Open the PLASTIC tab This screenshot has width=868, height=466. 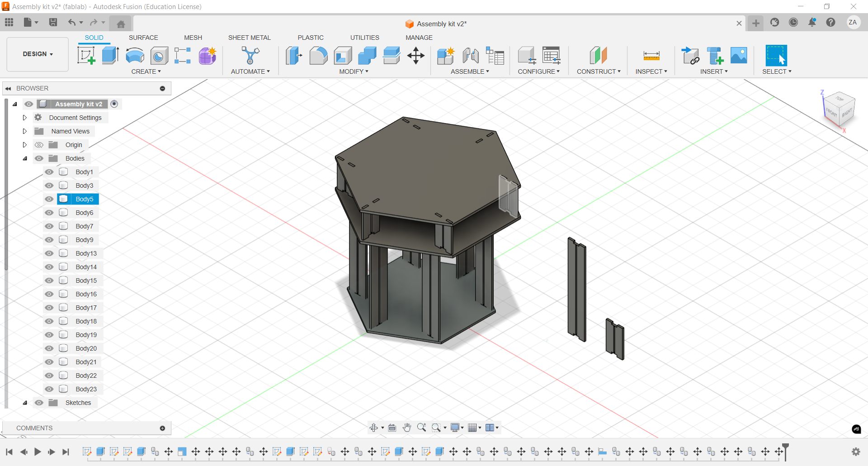[x=311, y=38]
